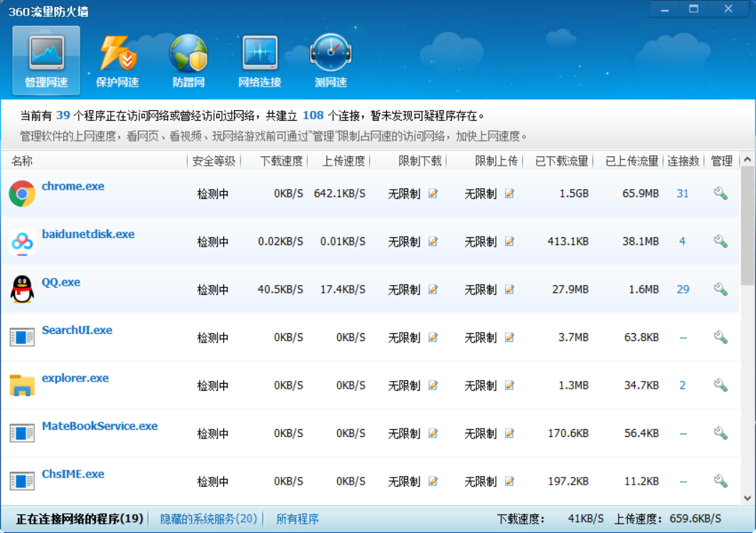Edit upload limit for QQ.exe
Viewport: 756px width, 533px height.
click(509, 289)
